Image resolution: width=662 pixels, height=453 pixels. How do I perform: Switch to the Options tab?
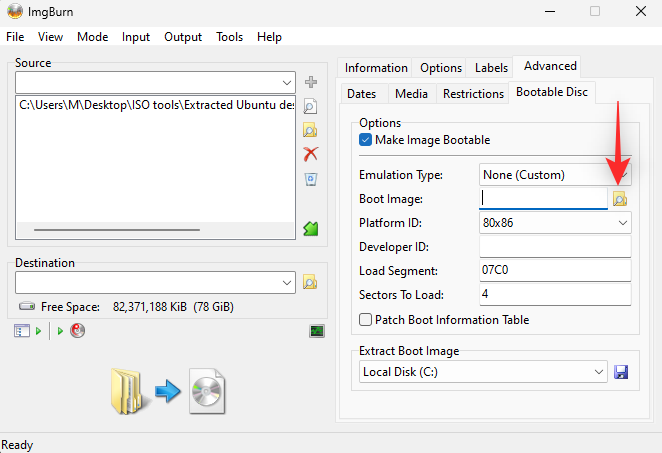click(441, 68)
